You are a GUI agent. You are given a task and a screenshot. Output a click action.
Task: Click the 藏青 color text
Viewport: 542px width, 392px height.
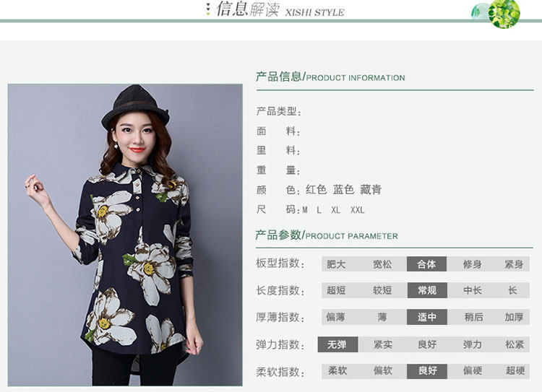click(x=371, y=190)
